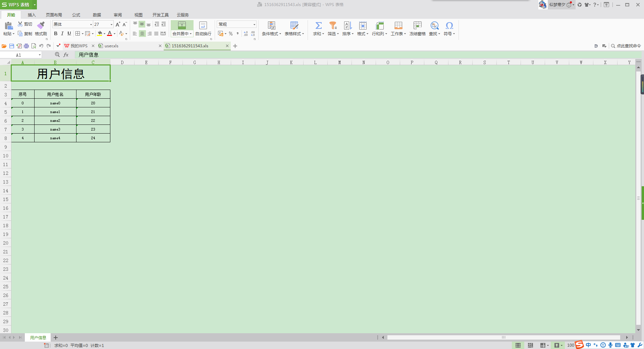This screenshot has width=644, height=349.
Task: Open fill color dropdown arrow
Action: pyautogui.click(x=104, y=34)
